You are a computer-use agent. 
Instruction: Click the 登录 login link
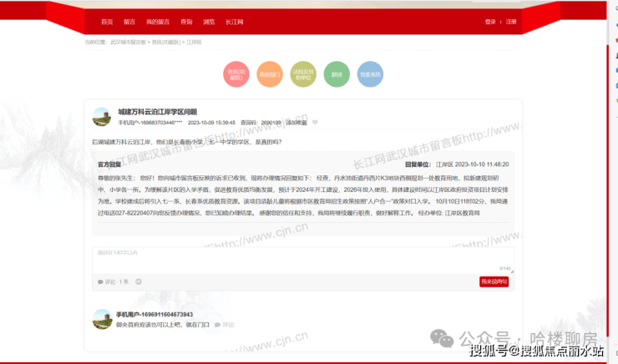(490, 22)
